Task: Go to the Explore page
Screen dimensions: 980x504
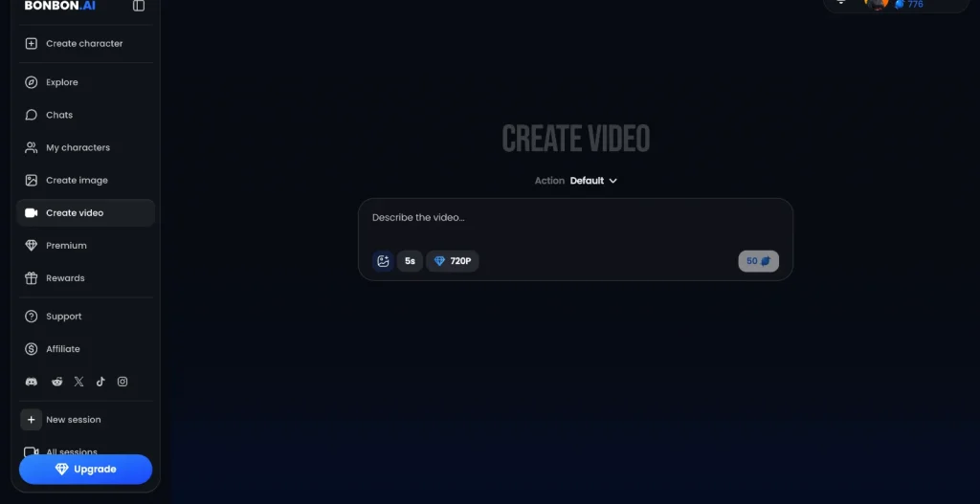Action: click(85, 82)
